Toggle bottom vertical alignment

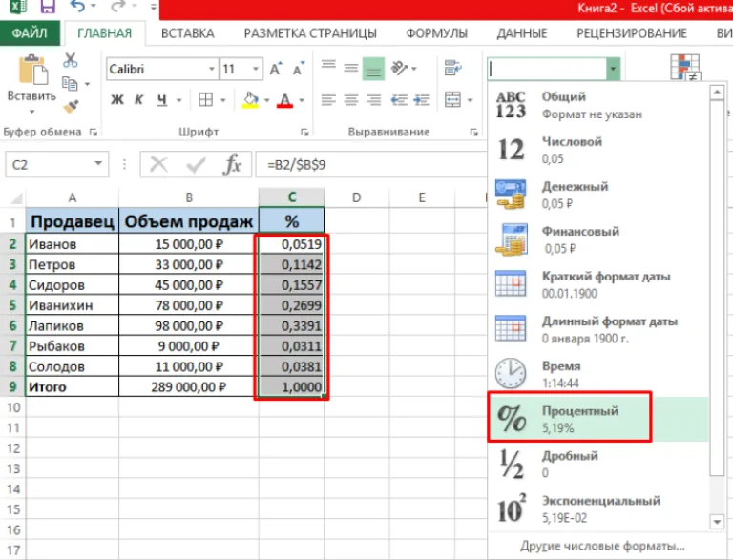373,69
